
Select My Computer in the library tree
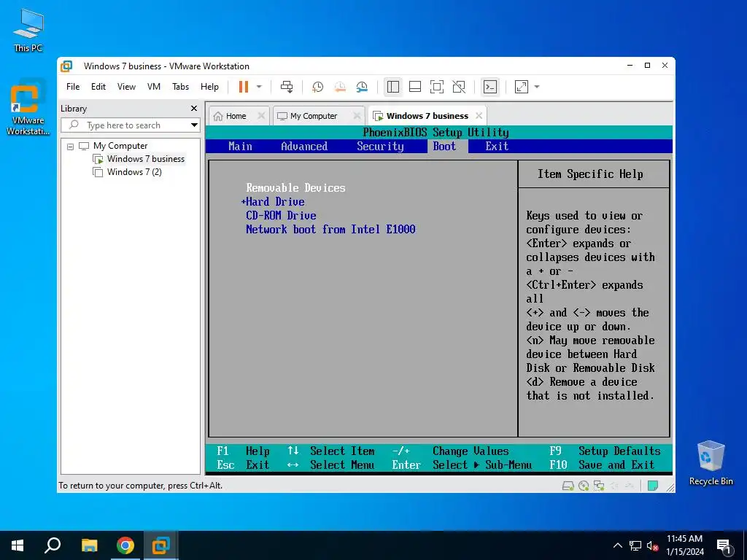pyautogui.click(x=120, y=146)
